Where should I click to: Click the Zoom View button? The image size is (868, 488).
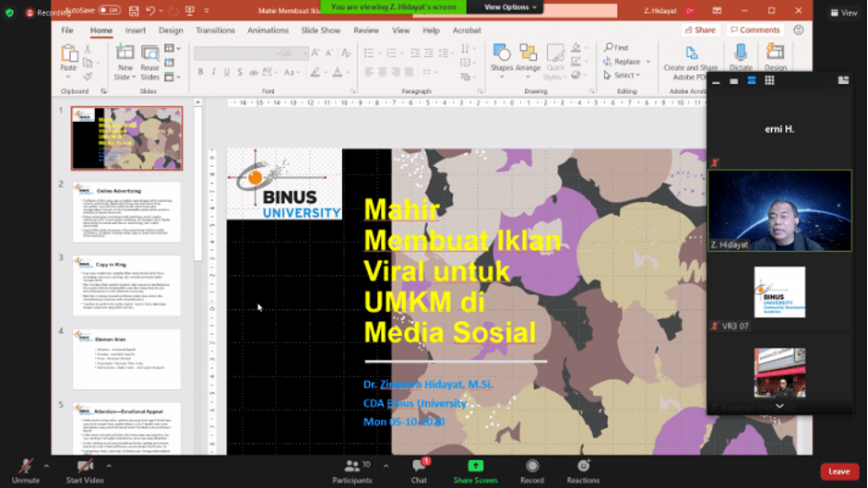(844, 12)
